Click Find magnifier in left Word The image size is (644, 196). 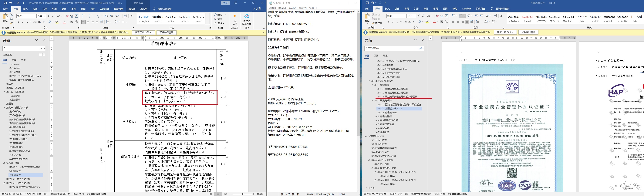pyautogui.click(x=215, y=15)
